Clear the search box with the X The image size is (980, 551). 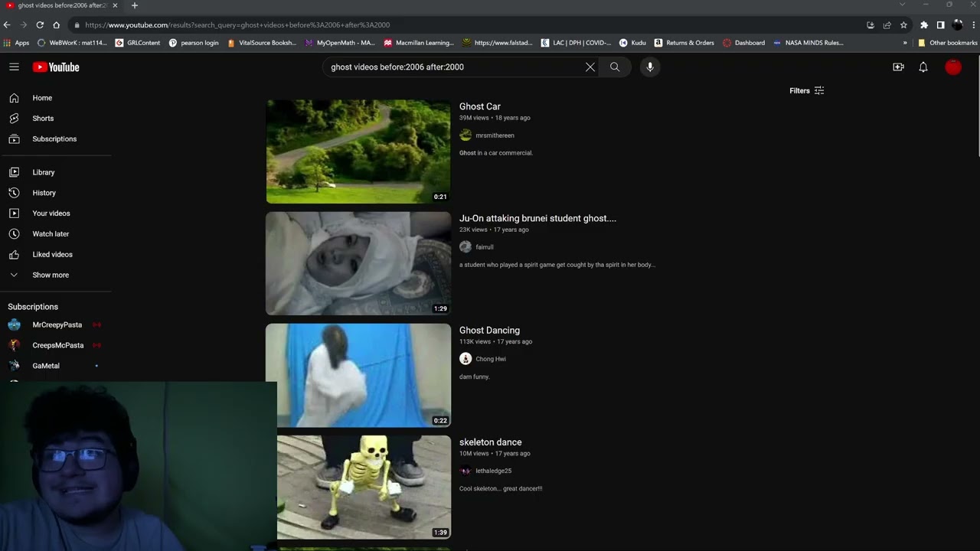click(590, 67)
